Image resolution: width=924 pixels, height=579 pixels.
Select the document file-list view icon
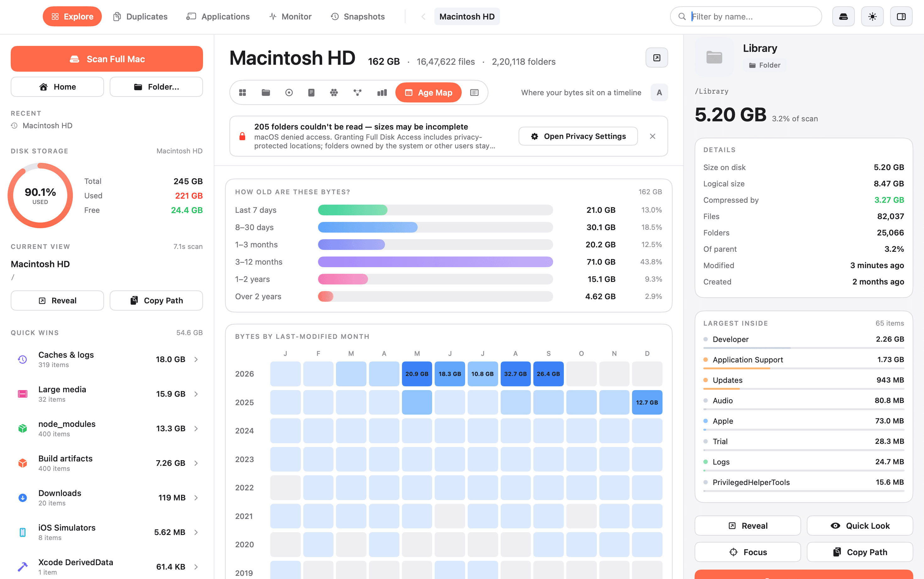point(311,93)
